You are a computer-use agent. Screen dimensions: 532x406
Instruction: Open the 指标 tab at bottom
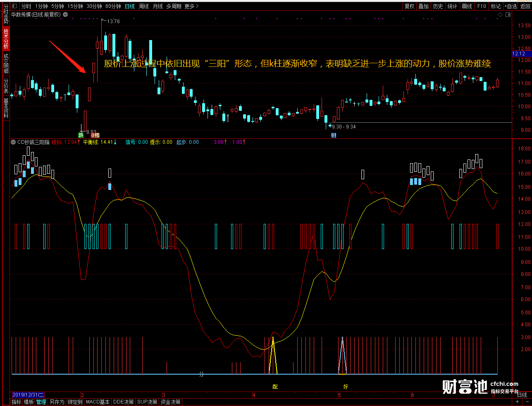17,402
